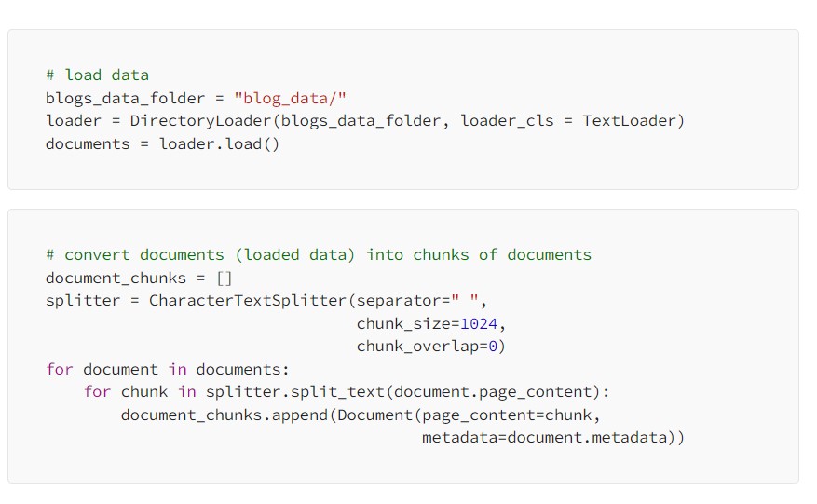The height and width of the screenshot is (504, 817).
Task: Click the 'for document in documents:' line
Action: (x=168, y=370)
